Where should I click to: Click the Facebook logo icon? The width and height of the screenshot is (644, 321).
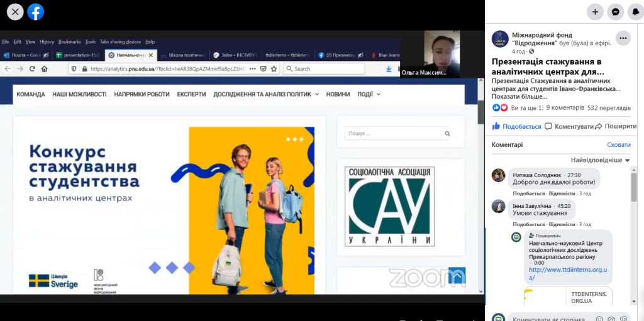pyautogui.click(x=36, y=11)
